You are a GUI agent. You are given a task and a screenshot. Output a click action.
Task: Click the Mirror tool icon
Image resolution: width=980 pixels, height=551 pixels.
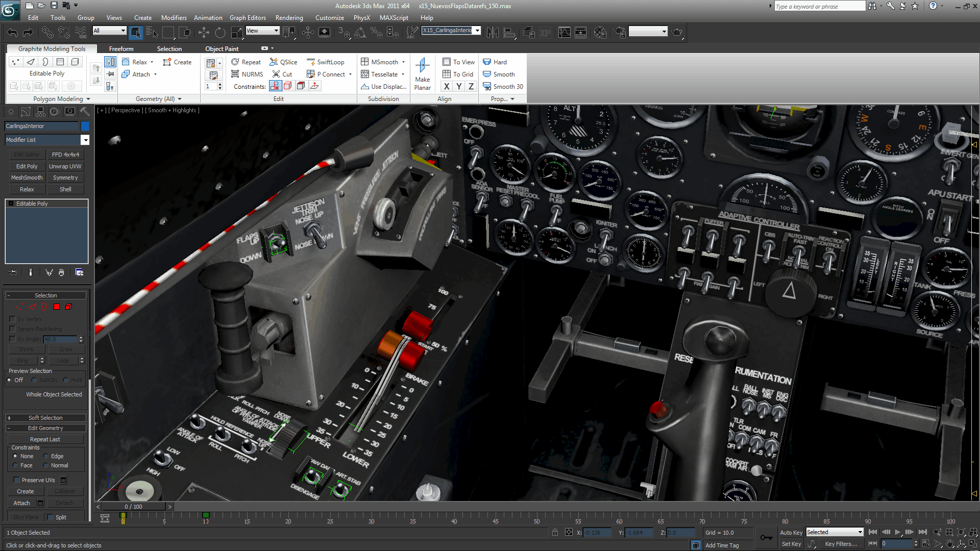(x=492, y=33)
